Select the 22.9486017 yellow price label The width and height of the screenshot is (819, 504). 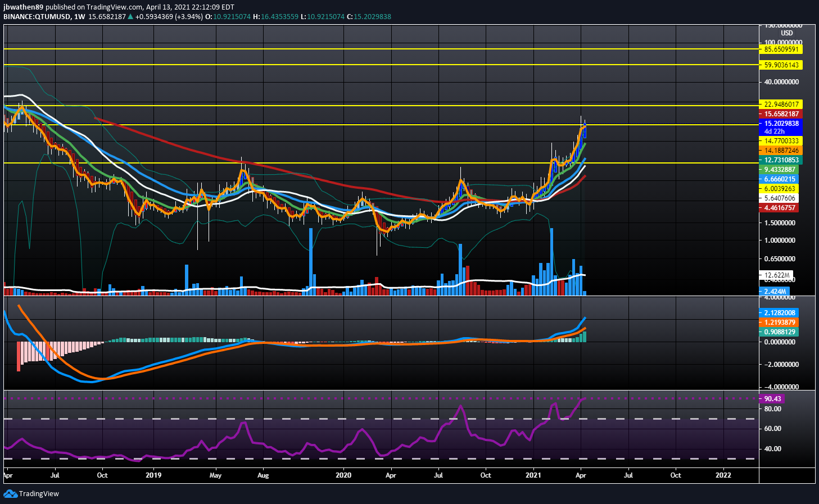(781, 105)
